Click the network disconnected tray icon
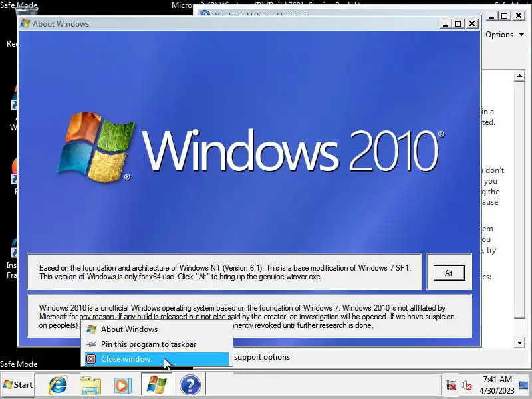 [451, 385]
